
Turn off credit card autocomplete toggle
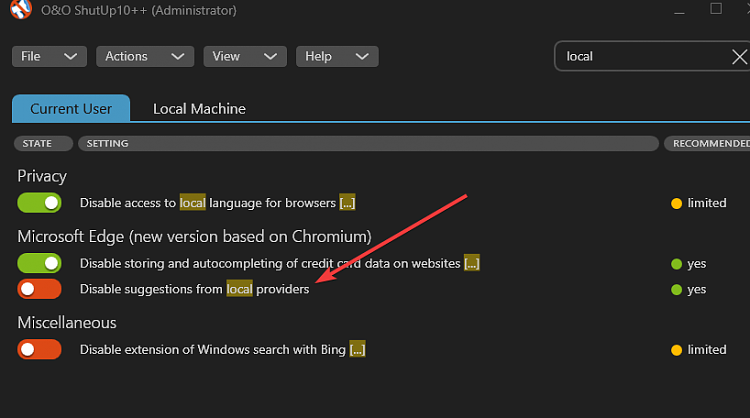coord(39,263)
